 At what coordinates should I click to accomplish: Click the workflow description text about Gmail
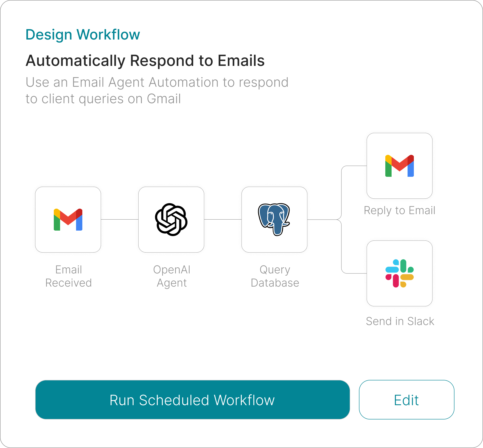pyautogui.click(x=157, y=90)
